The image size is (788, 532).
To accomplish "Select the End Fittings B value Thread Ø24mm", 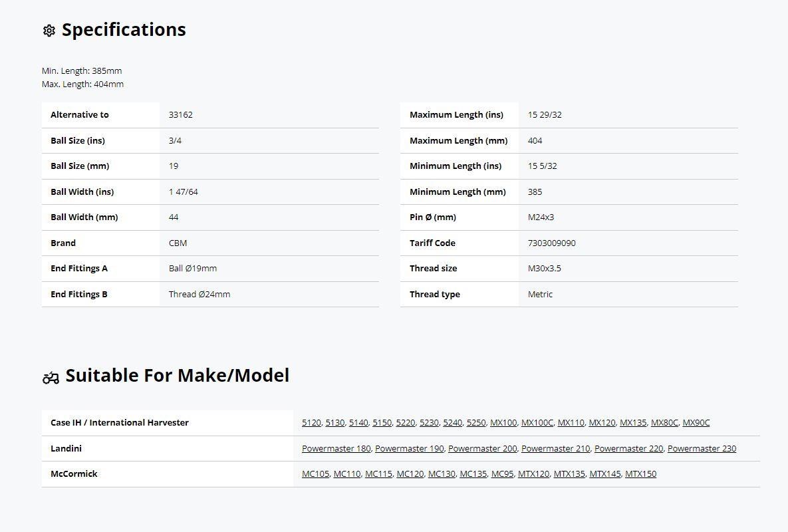I will tap(199, 295).
